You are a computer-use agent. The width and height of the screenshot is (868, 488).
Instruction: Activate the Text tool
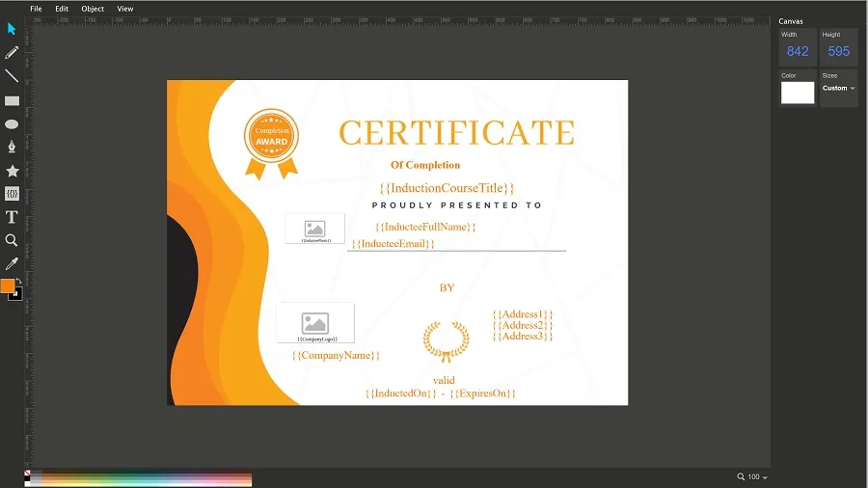pos(12,217)
